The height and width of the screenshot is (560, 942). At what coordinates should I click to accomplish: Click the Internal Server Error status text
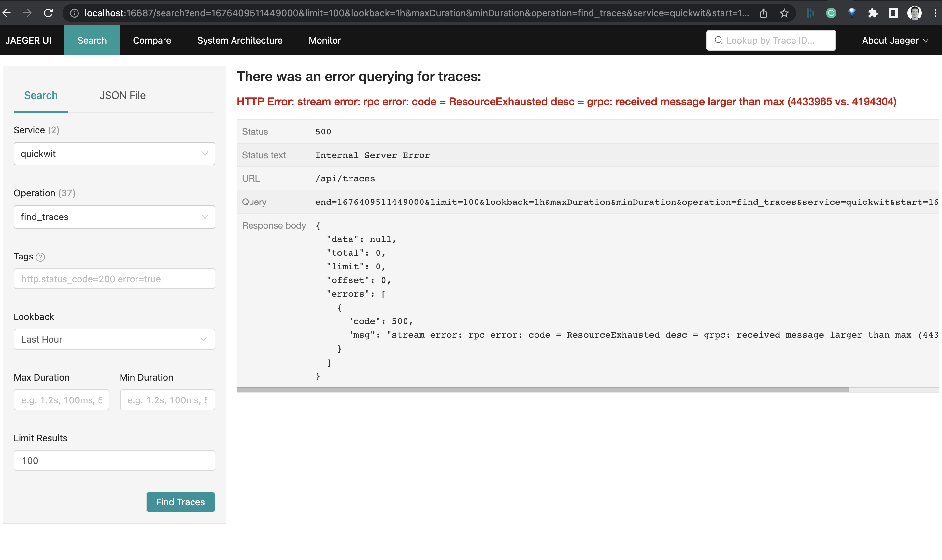point(373,156)
